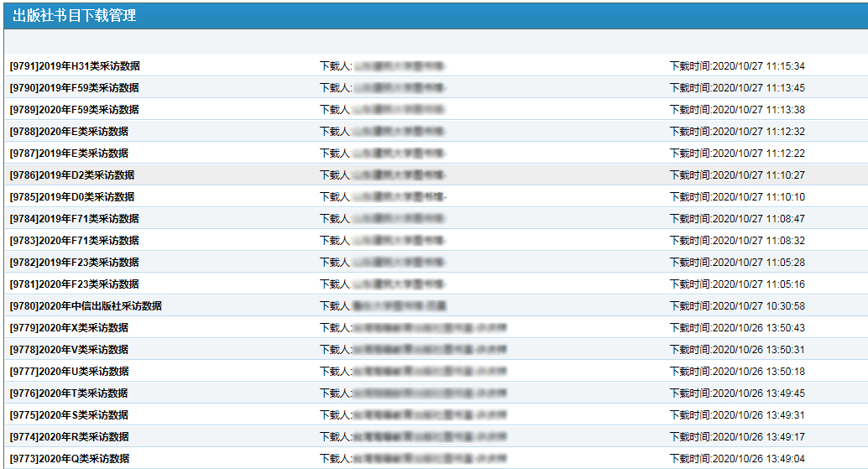Open entry [9776] 2020年T类采访数据
Viewport: 868px width, 469px height.
coord(69,393)
